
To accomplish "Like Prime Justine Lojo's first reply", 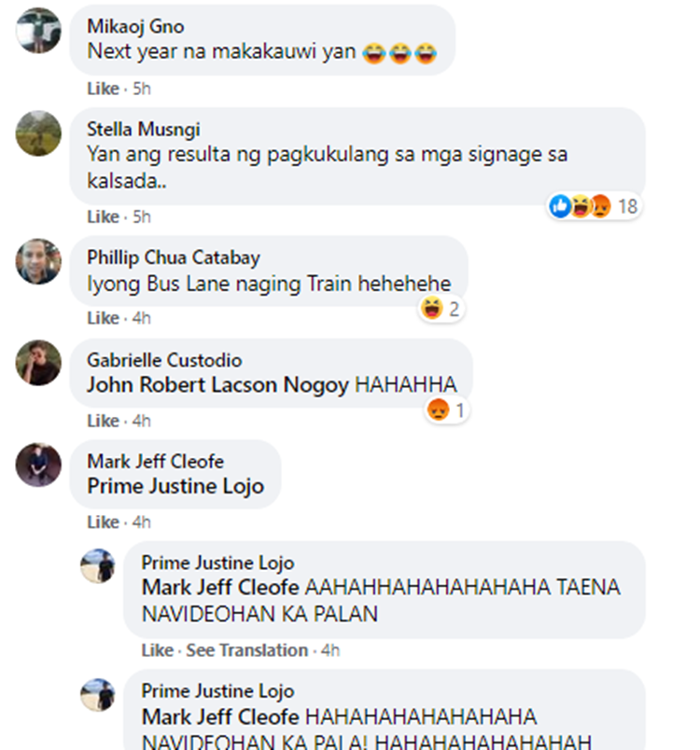I will tap(158, 650).
